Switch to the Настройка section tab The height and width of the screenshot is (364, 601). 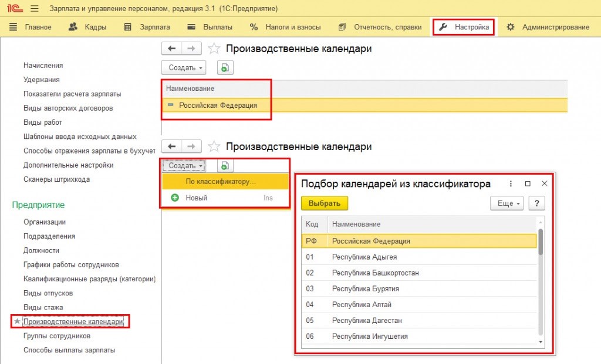(464, 27)
